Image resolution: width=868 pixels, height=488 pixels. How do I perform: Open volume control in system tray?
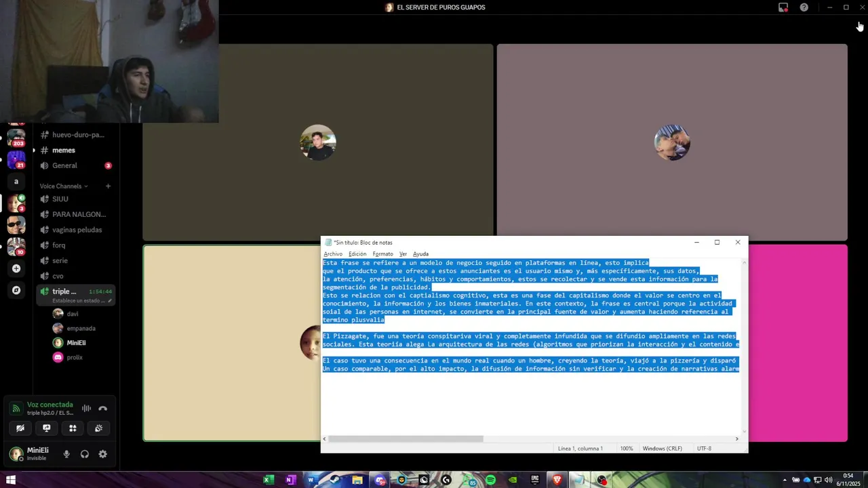point(828,480)
